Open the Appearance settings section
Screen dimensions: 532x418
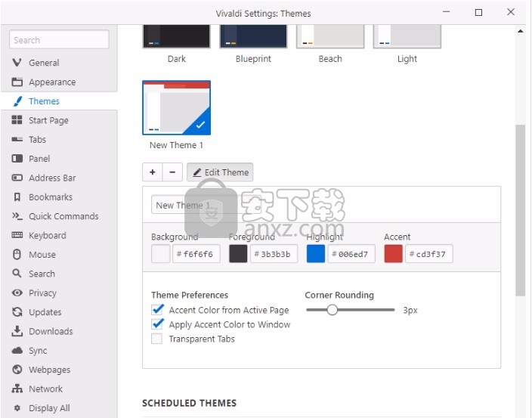click(x=59, y=82)
